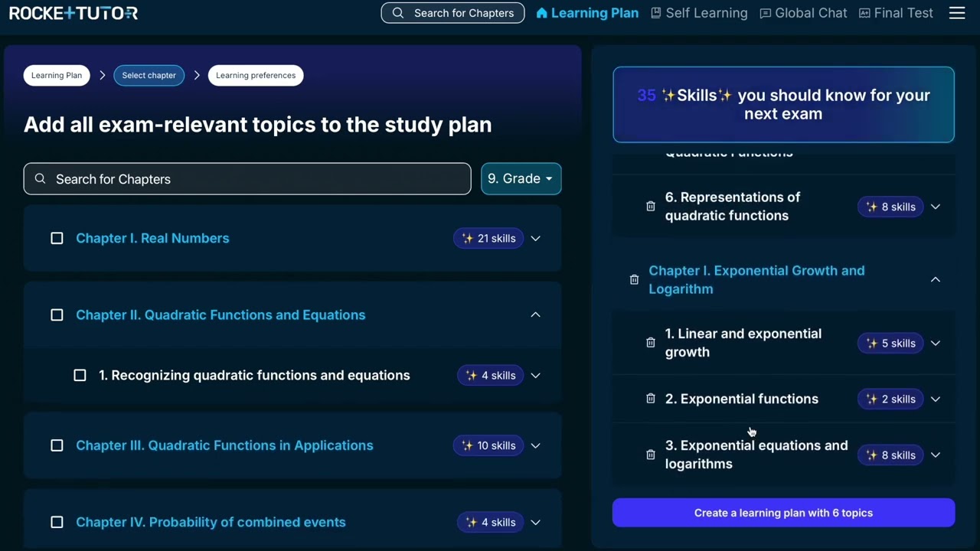
Task: Expand Recognizing quadratic functions and equations row
Action: tap(536, 376)
